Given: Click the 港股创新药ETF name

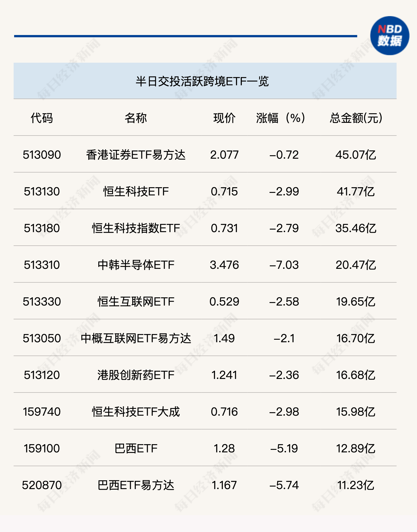Looking at the screenshot, I should click(136, 375).
